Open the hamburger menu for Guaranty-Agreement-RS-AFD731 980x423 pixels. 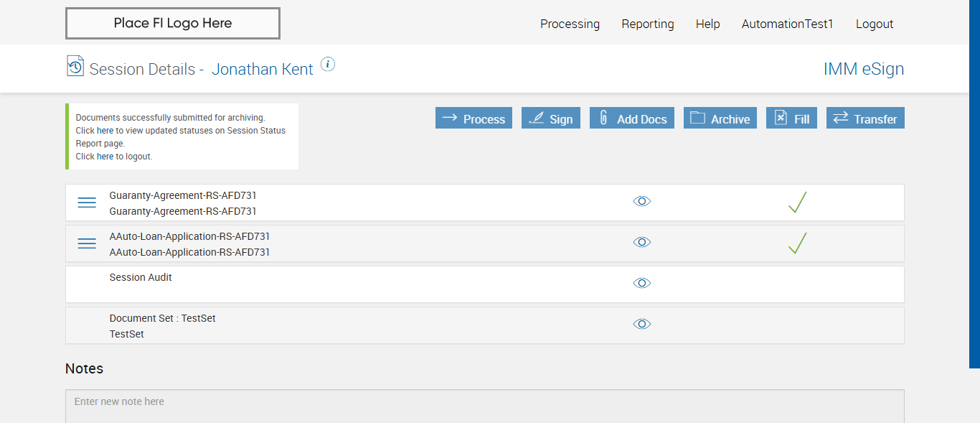click(x=87, y=203)
